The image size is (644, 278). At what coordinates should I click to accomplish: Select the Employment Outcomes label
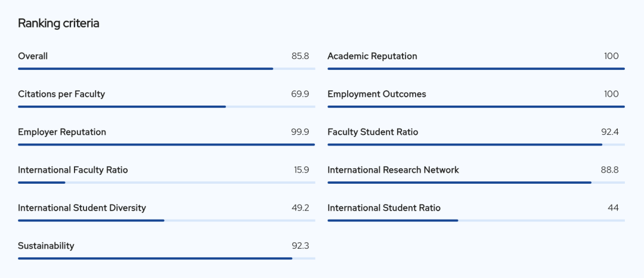[x=377, y=94]
